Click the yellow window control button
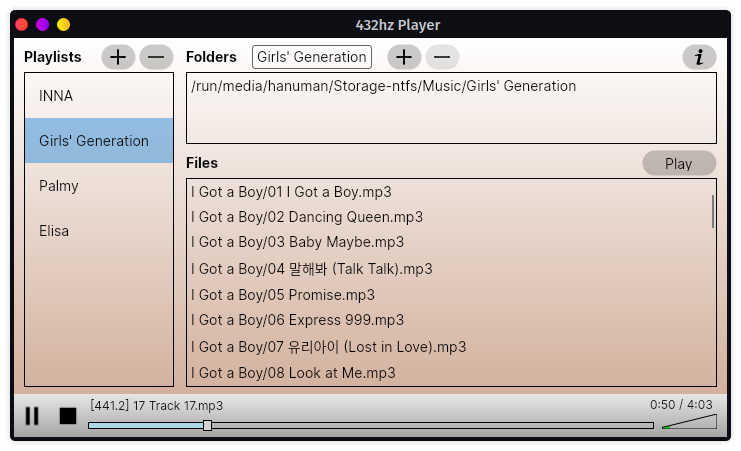 [x=63, y=25]
